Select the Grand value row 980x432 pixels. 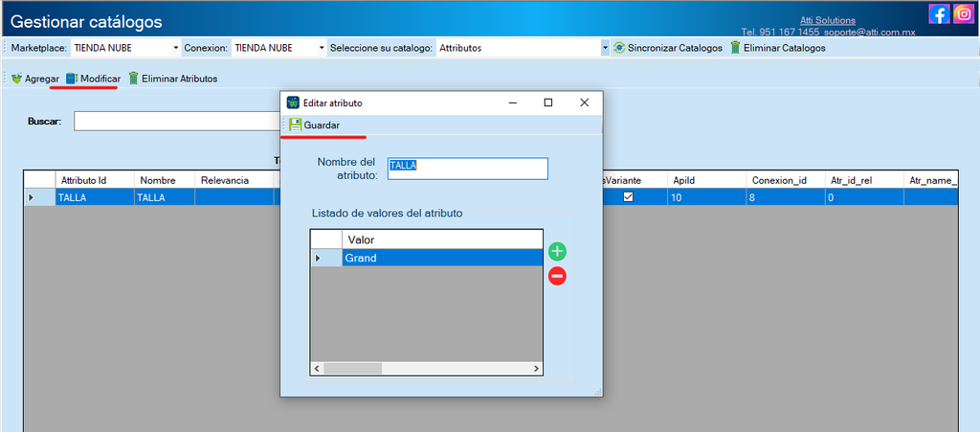[442, 258]
